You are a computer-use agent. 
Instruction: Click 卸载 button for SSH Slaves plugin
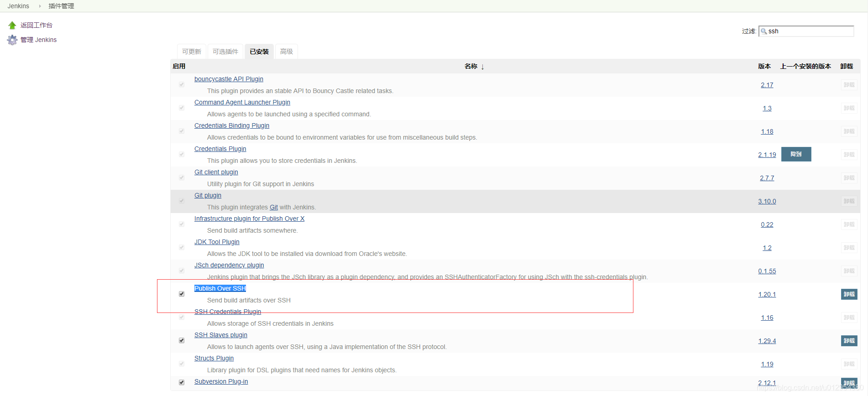[x=849, y=341]
